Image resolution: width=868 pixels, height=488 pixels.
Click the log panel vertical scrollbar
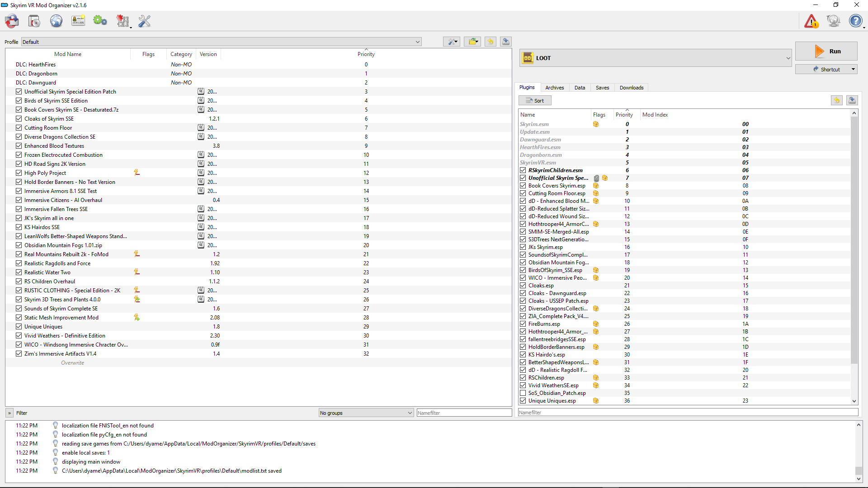click(859, 471)
